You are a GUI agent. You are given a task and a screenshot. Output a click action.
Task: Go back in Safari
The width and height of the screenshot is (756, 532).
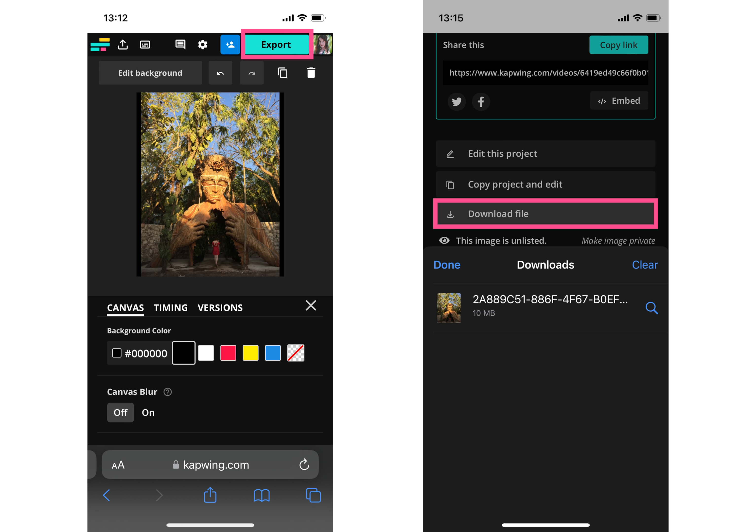(x=106, y=495)
